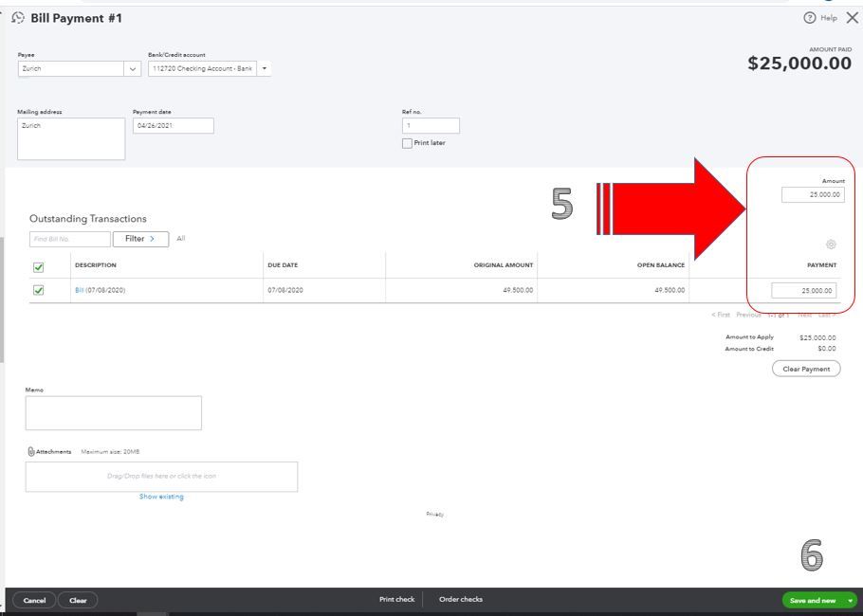Click the DESCRIPTION column header
The height and width of the screenshot is (616, 863).
(x=96, y=265)
